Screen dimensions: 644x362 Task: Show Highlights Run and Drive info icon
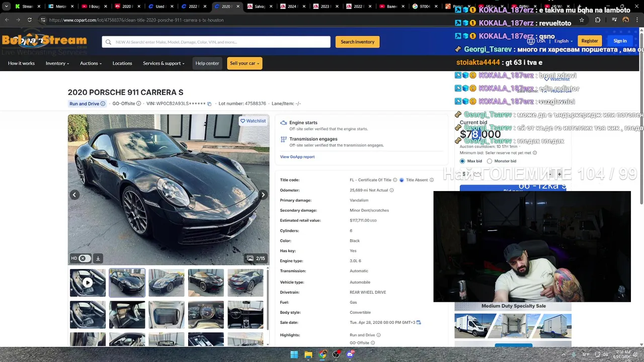pyautogui.click(x=379, y=335)
